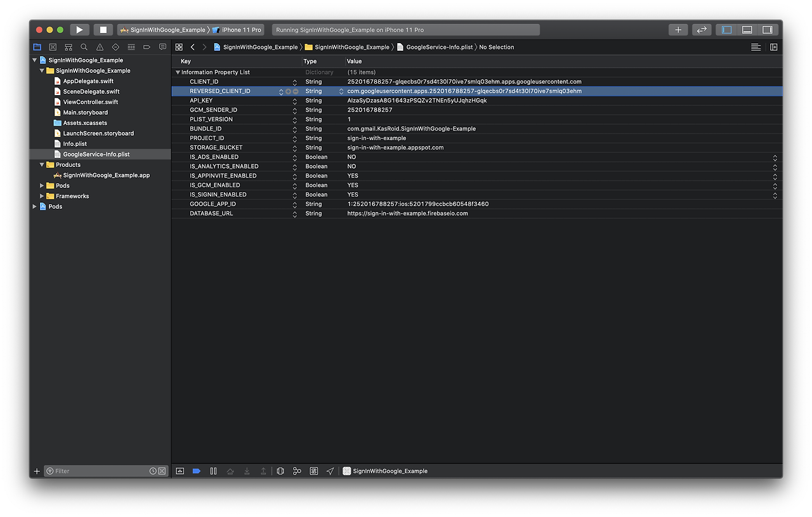Click the Step Out debug button

[263, 471]
